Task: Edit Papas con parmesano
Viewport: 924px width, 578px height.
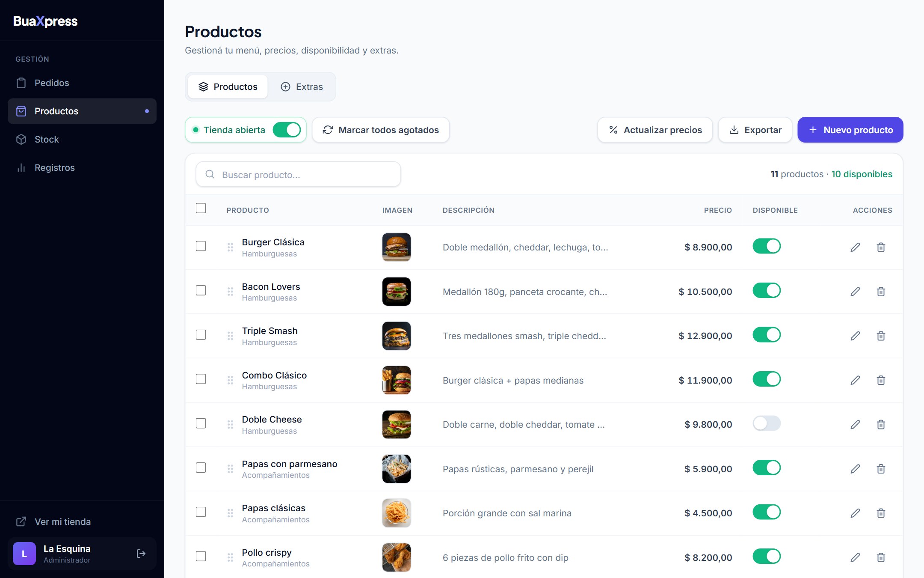Action: [855, 469]
